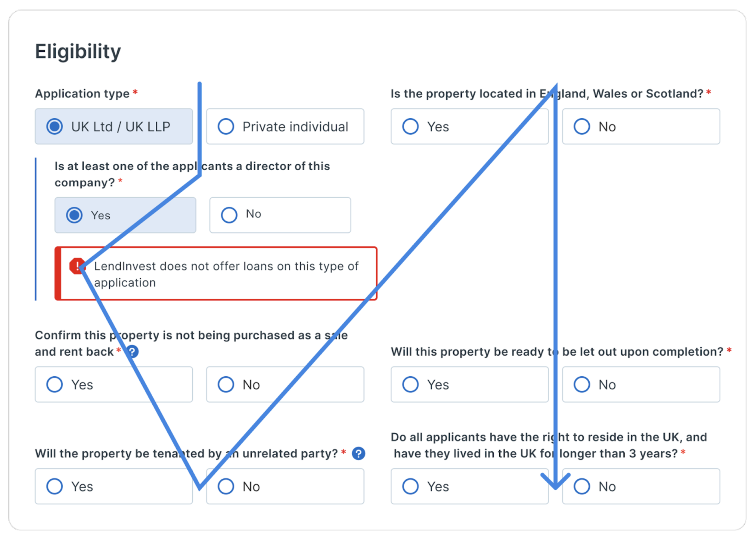Select No for property in England, Wales or Scotland

(x=641, y=126)
